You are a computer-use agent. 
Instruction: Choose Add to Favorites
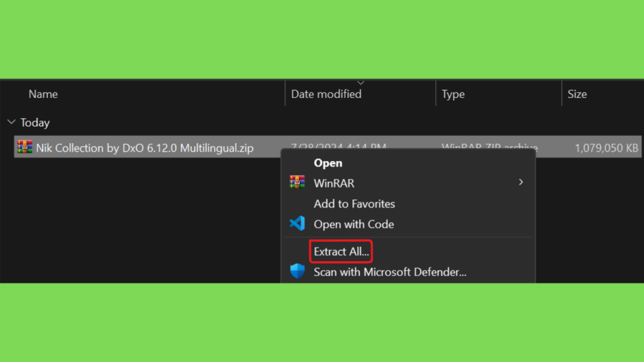(x=354, y=204)
